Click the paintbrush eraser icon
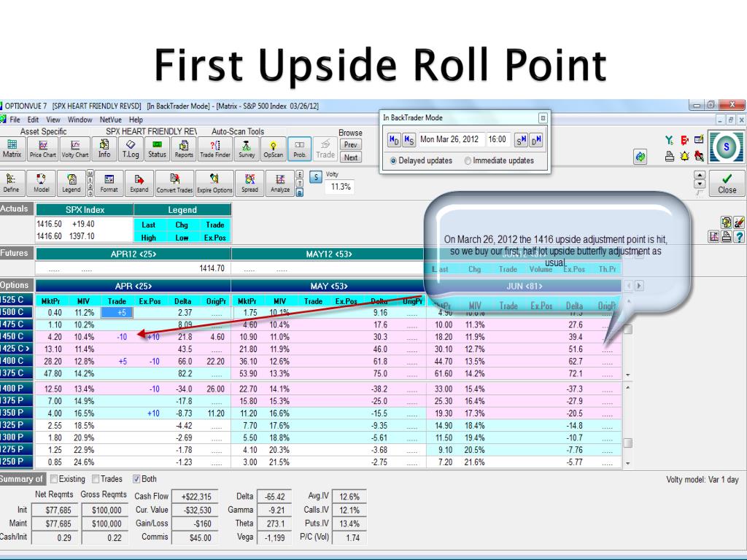Screen dimensions: 747x560 tap(740, 222)
